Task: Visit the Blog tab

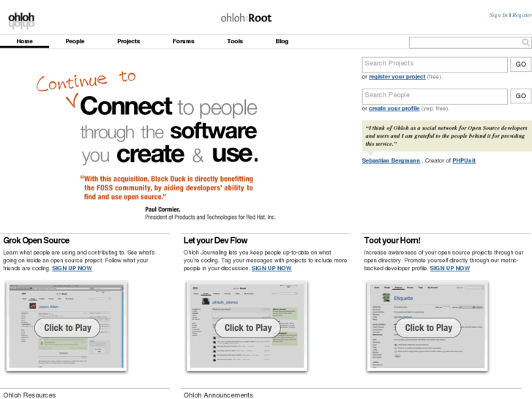Action: click(x=282, y=41)
